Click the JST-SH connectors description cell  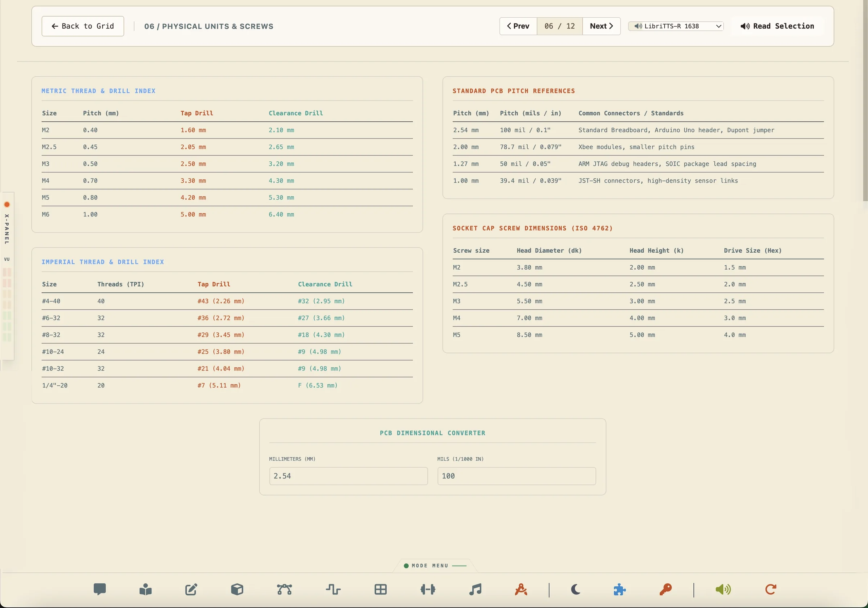click(x=658, y=181)
